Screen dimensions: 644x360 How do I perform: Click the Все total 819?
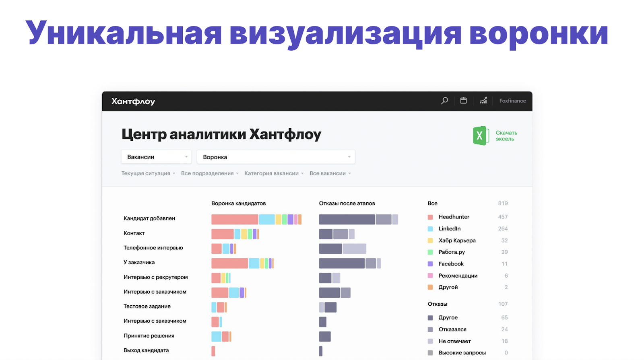point(503,204)
